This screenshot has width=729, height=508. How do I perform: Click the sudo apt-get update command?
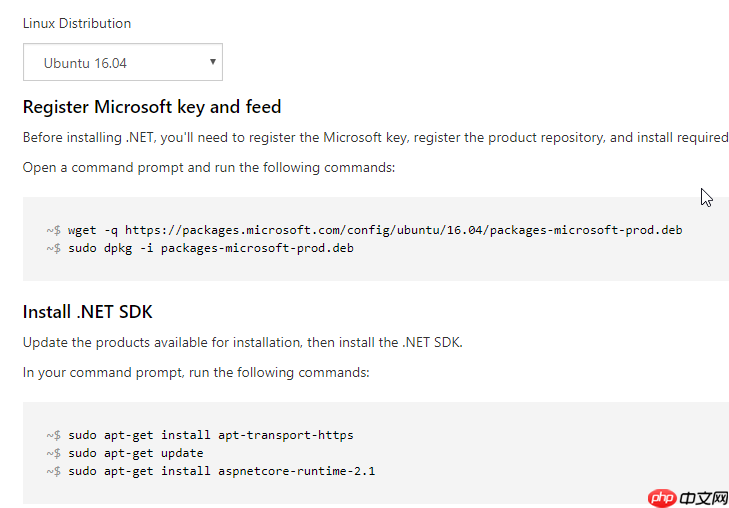[x=125, y=453]
